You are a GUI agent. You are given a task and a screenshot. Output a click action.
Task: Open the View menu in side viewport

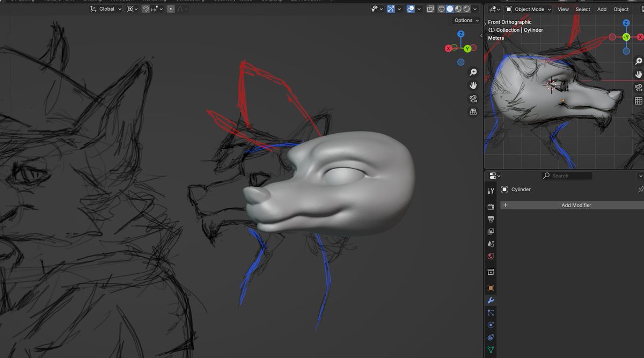click(563, 9)
